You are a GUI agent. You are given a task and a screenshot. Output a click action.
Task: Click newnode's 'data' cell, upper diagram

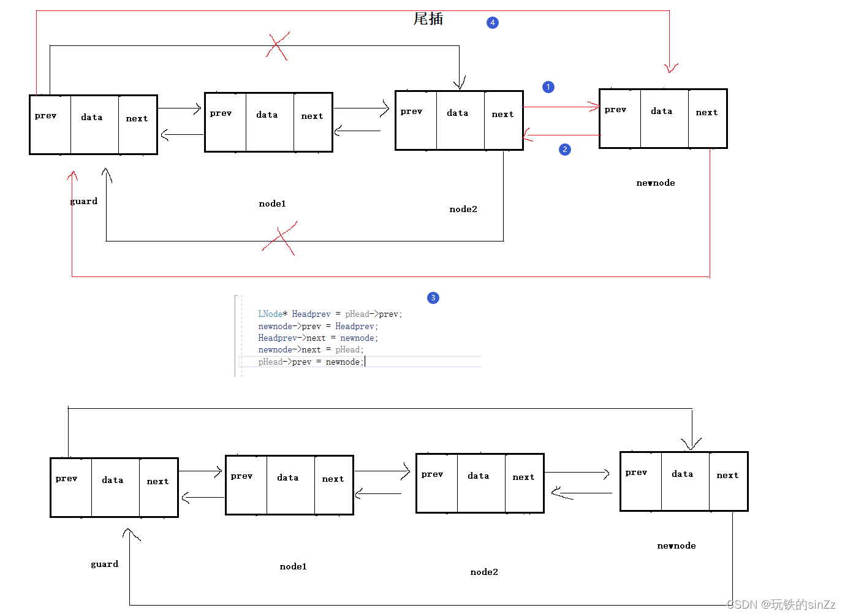pyautogui.click(x=664, y=118)
